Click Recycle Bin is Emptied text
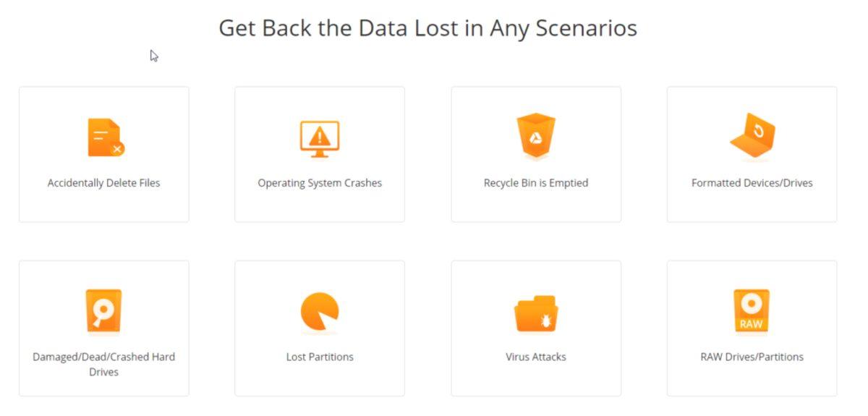868x416 pixels. pos(536,183)
